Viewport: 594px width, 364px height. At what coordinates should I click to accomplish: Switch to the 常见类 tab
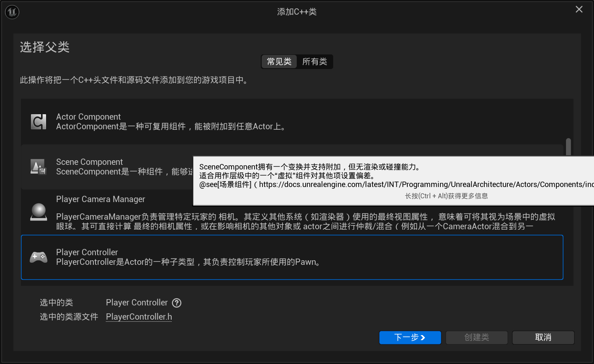(x=279, y=62)
